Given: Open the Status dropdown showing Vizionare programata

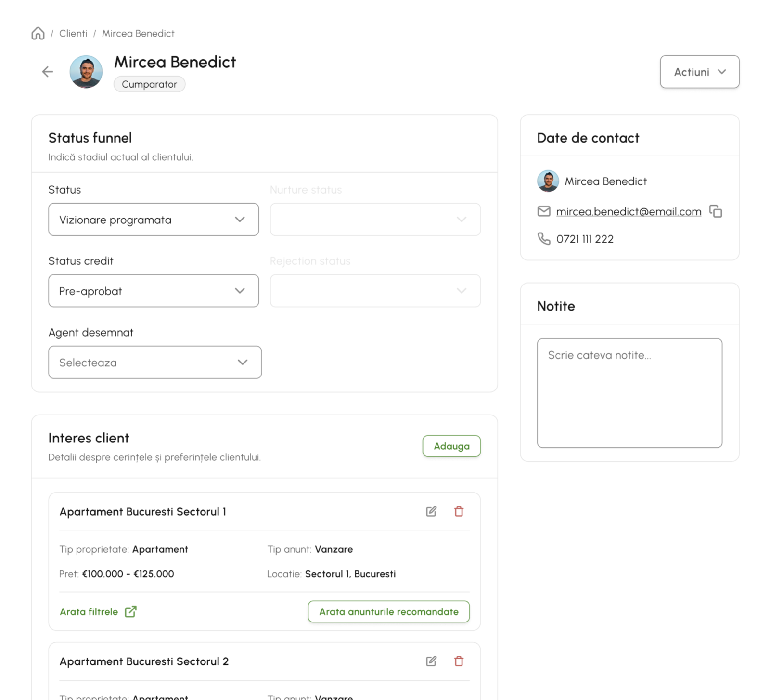Looking at the screenshot, I should [x=154, y=220].
